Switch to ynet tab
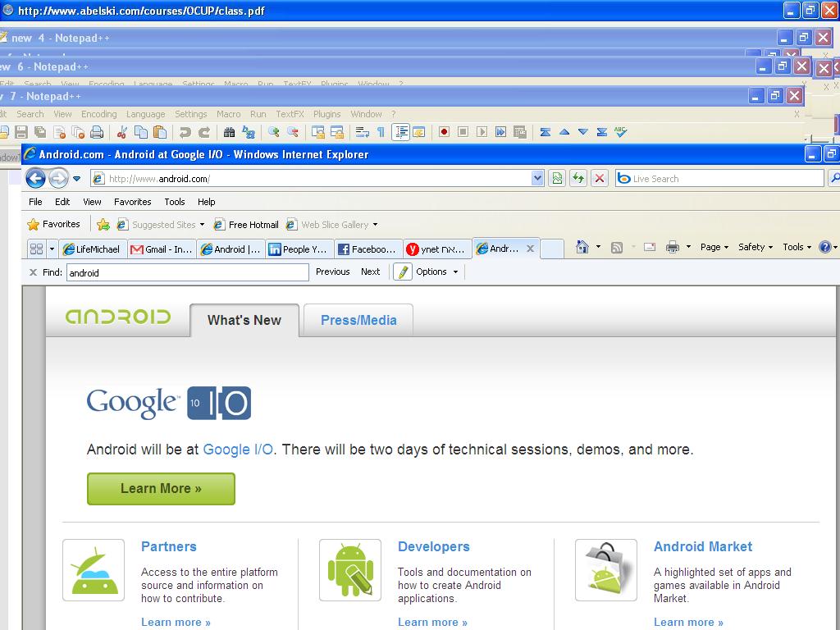This screenshot has height=630, width=840. 436,249
